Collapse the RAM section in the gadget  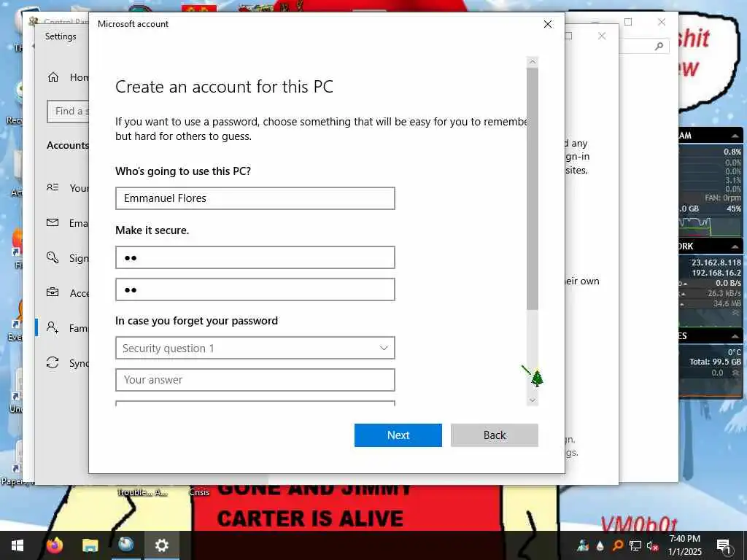[735, 136]
